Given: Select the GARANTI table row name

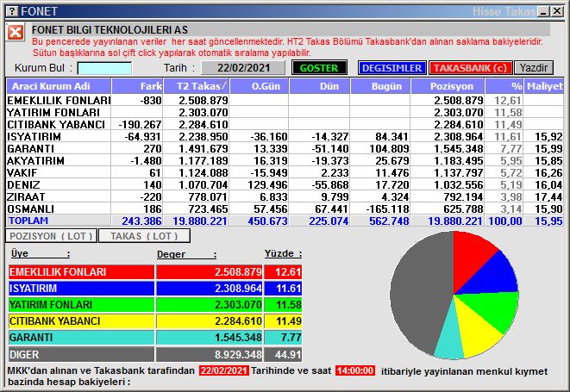Looking at the screenshot, I should pos(31,148).
